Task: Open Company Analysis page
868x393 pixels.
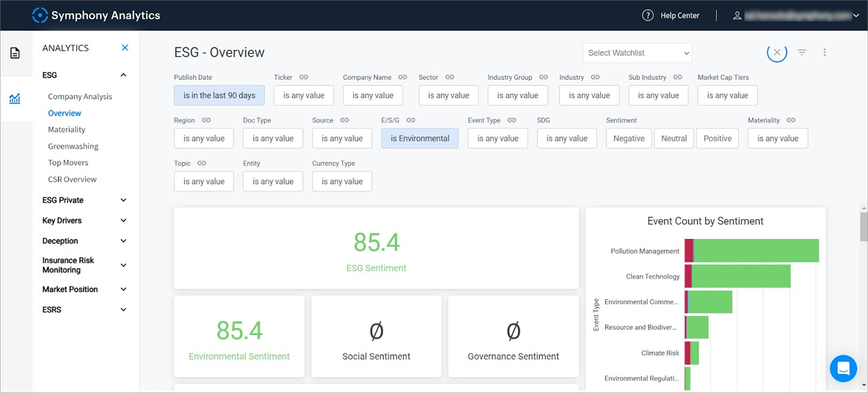Action: tap(80, 96)
